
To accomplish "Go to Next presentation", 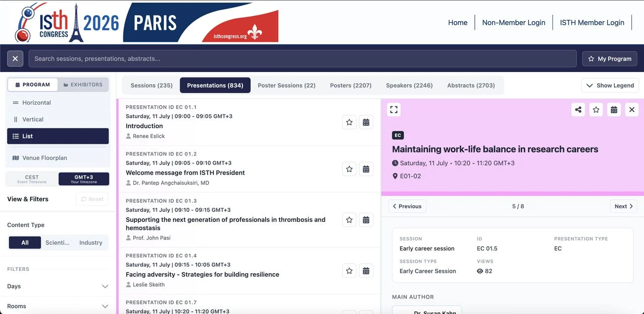I will click(624, 206).
